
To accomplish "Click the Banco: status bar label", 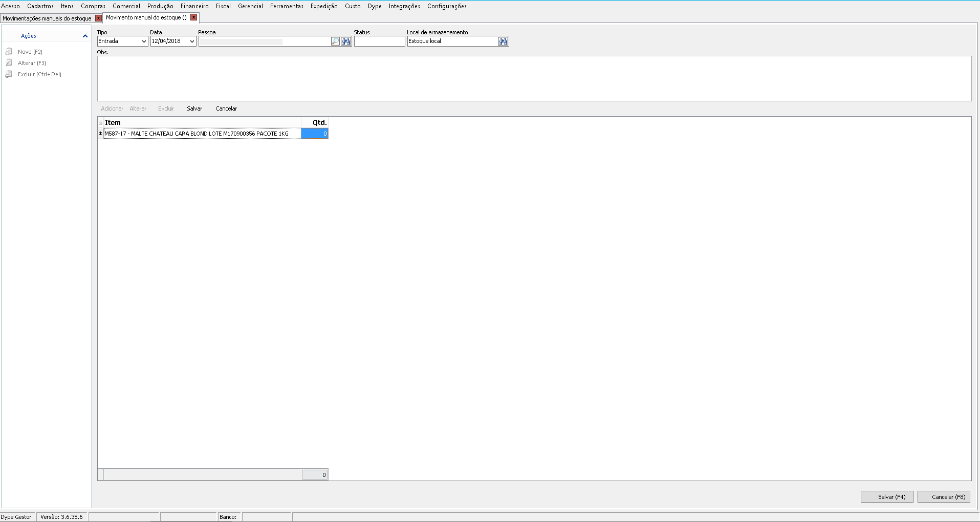I will (x=228, y=517).
